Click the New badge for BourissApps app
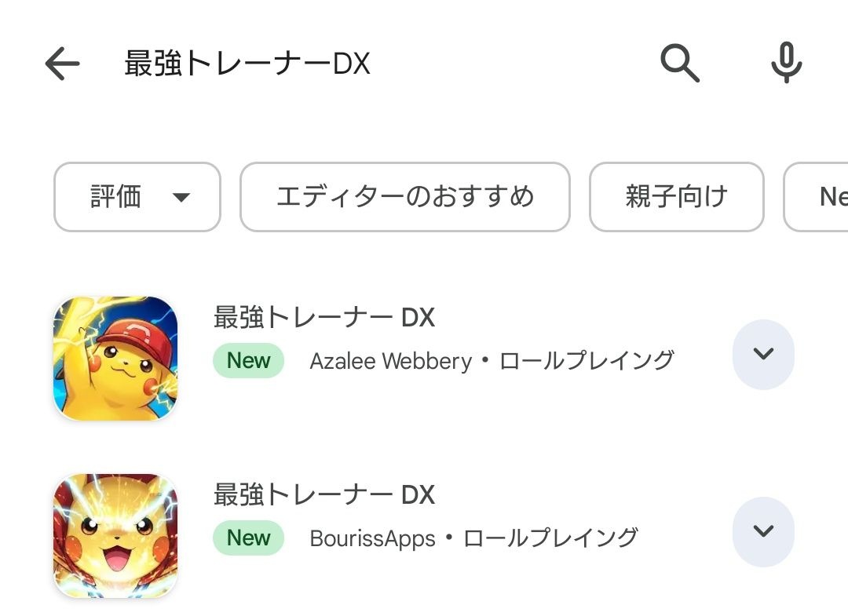The image size is (848, 616). (x=248, y=538)
